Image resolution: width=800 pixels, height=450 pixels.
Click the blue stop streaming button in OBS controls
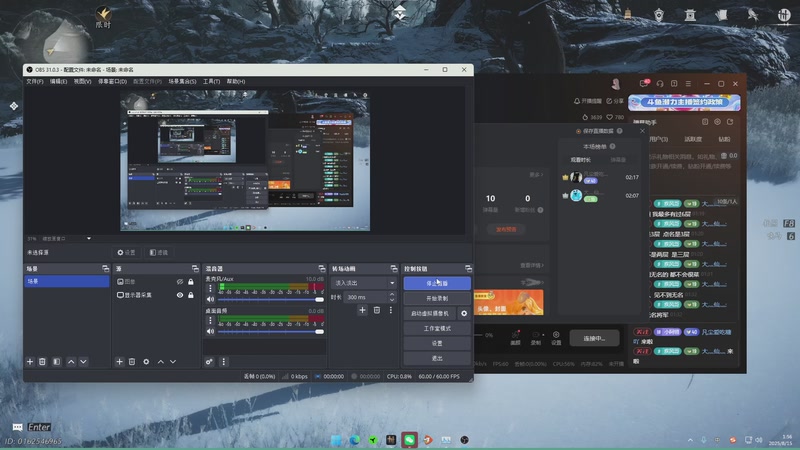[437, 283]
